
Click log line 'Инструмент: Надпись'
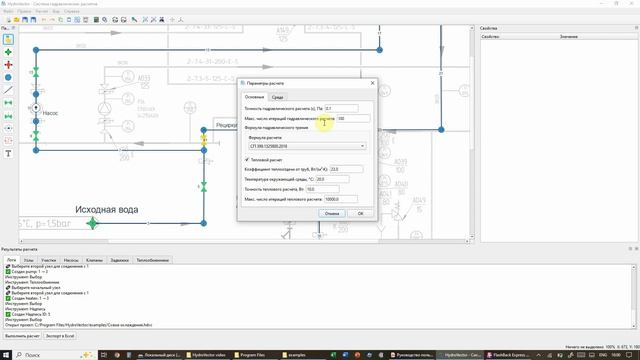(x=25, y=309)
